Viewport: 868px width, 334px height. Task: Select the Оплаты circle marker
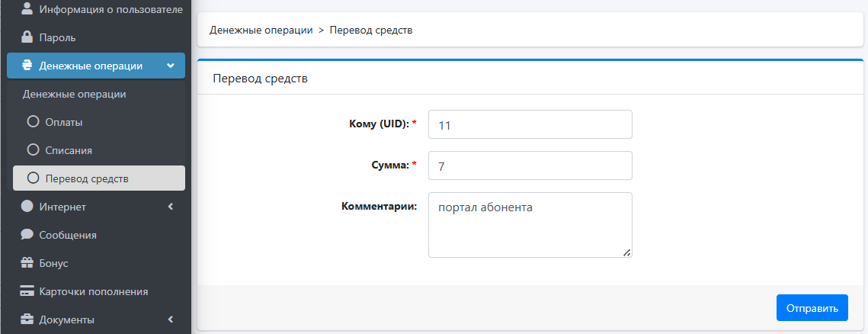tap(34, 122)
